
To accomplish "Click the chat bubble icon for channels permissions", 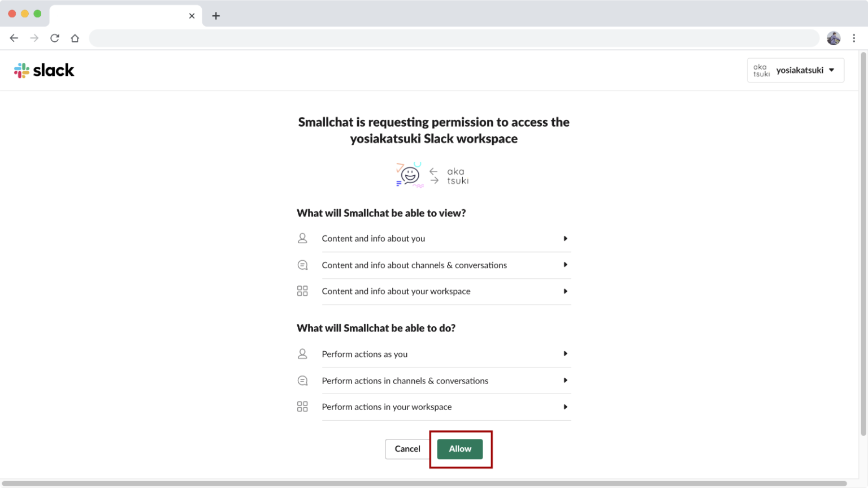I will (302, 265).
